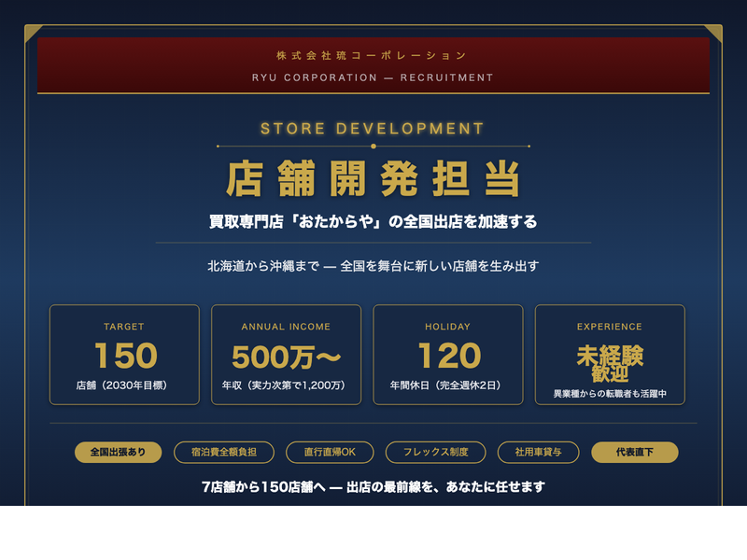The height and width of the screenshot is (560, 747).
Task: Click the EXPERIENCE 未経験歓迎 card
Action: 610,355
